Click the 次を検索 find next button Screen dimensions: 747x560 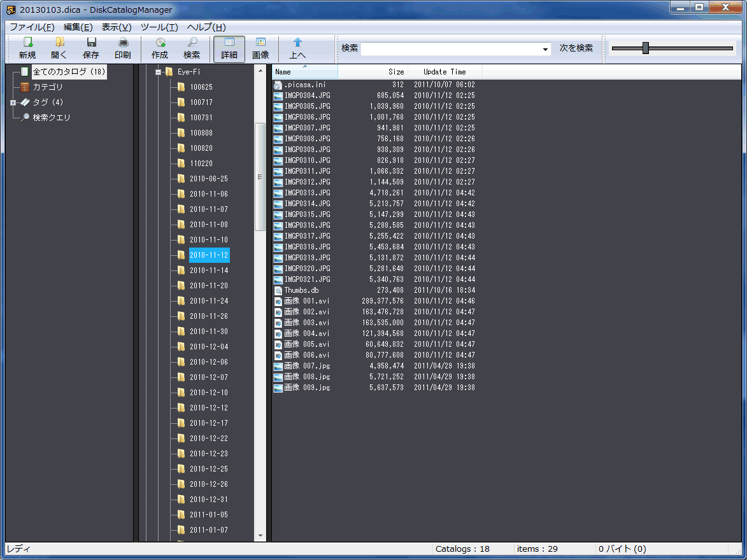576,48
